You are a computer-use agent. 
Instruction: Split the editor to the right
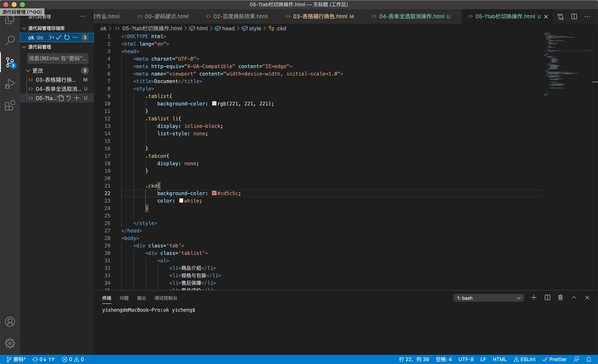574,16
